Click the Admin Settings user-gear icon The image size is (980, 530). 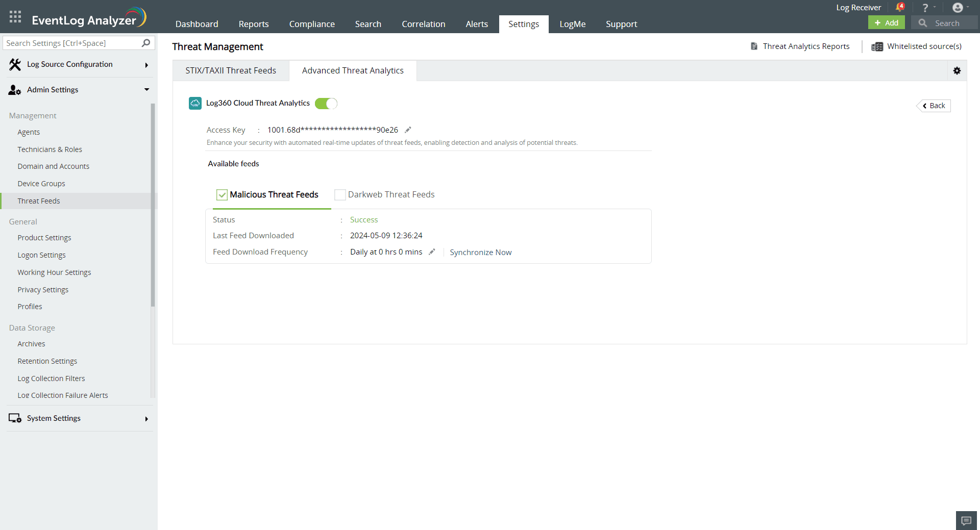(14, 90)
